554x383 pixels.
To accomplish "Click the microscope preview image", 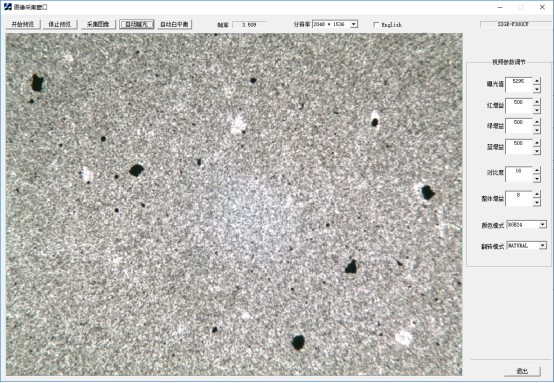I will (234, 204).
